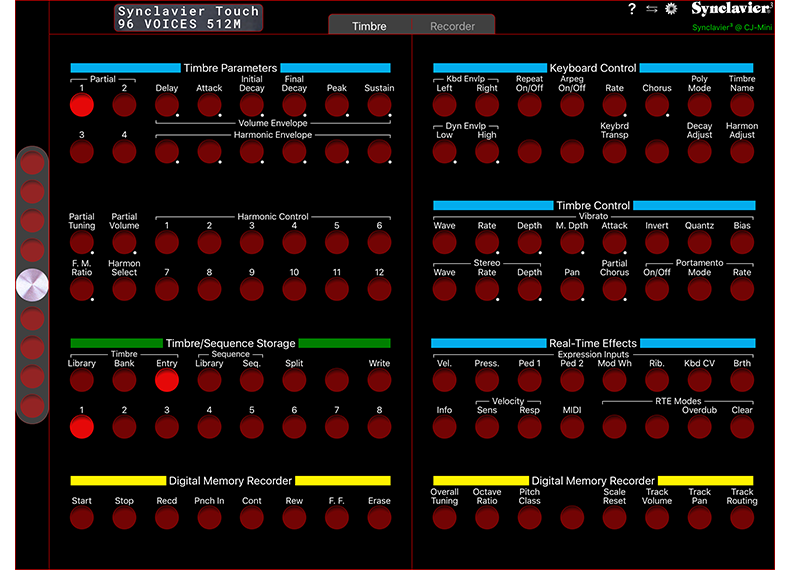The height and width of the screenshot is (570, 790).
Task: Toggle the Vibrato Invert button
Action: click(657, 243)
